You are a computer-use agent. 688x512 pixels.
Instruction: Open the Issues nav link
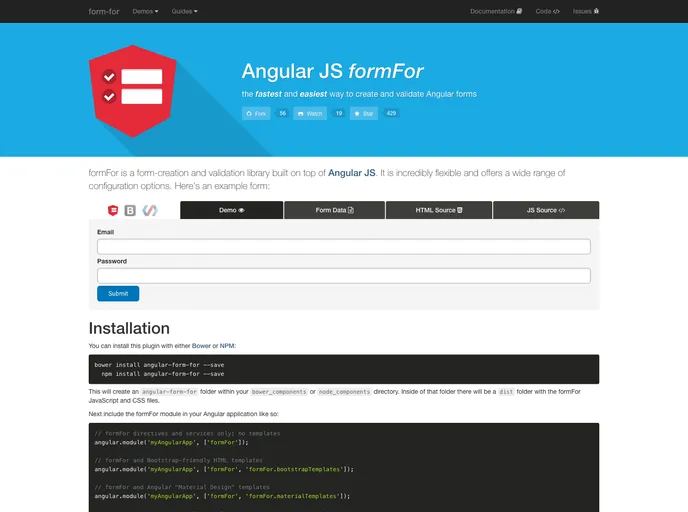click(x=586, y=11)
